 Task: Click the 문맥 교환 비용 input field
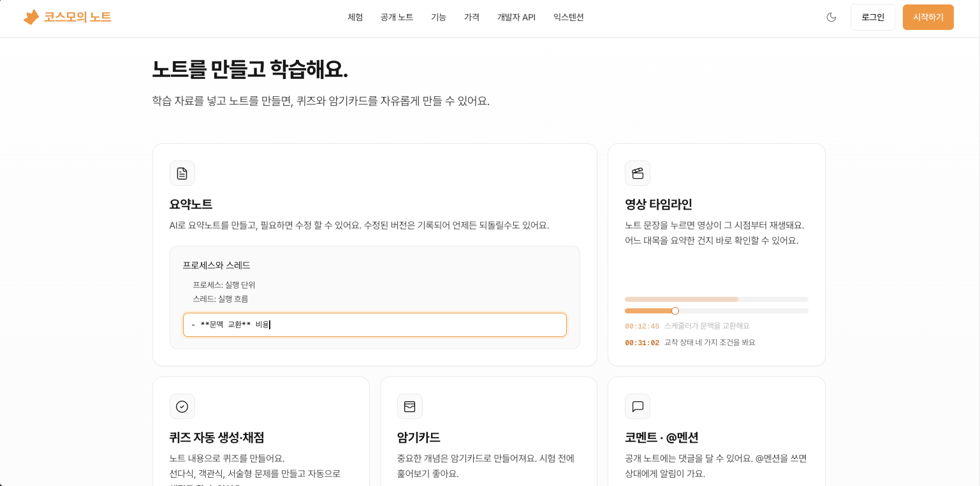pos(375,325)
